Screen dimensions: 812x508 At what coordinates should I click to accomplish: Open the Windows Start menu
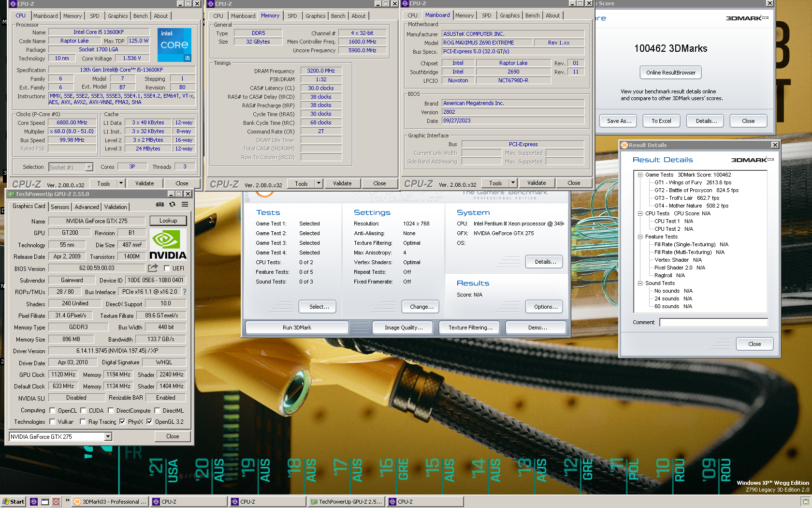(14, 502)
